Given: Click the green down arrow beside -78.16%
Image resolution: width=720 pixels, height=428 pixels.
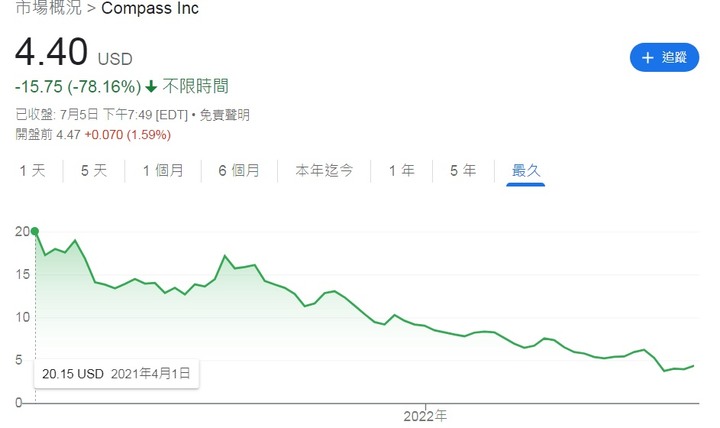Looking at the screenshot, I should click(x=151, y=86).
